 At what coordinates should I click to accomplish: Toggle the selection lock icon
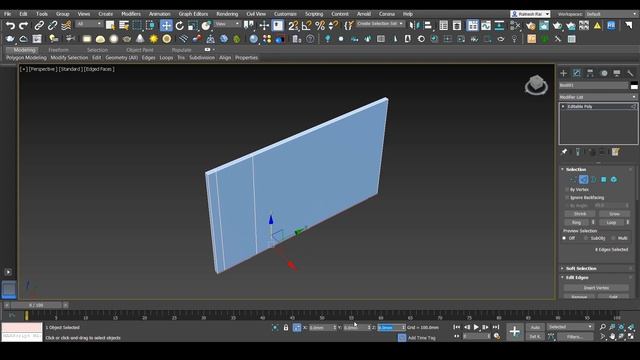(x=286, y=327)
